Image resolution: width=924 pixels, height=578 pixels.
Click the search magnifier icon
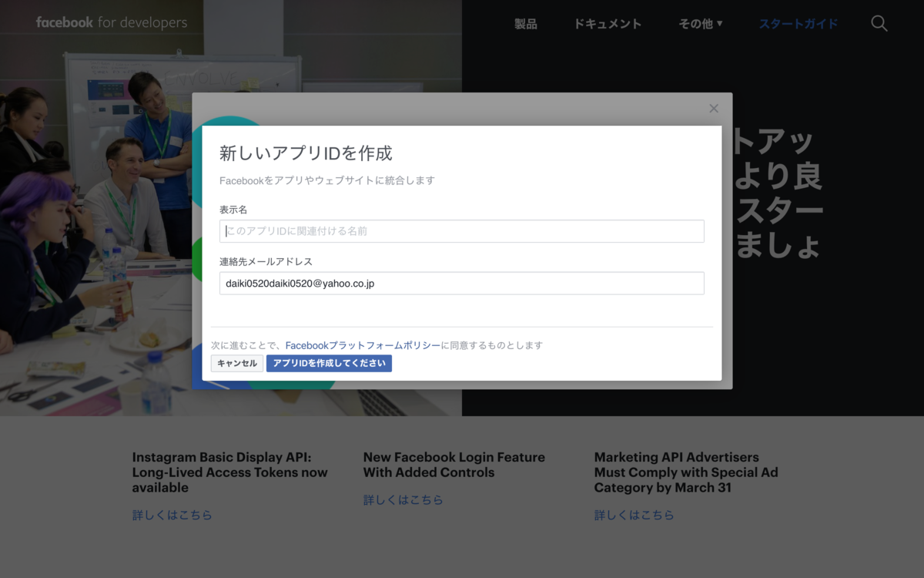point(879,23)
